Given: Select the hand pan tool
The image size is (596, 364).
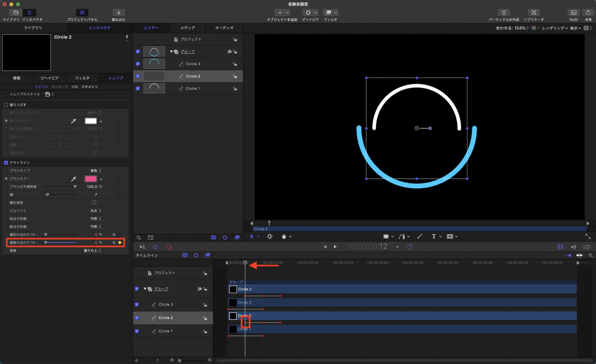Looking at the screenshot, I should click(284, 237).
